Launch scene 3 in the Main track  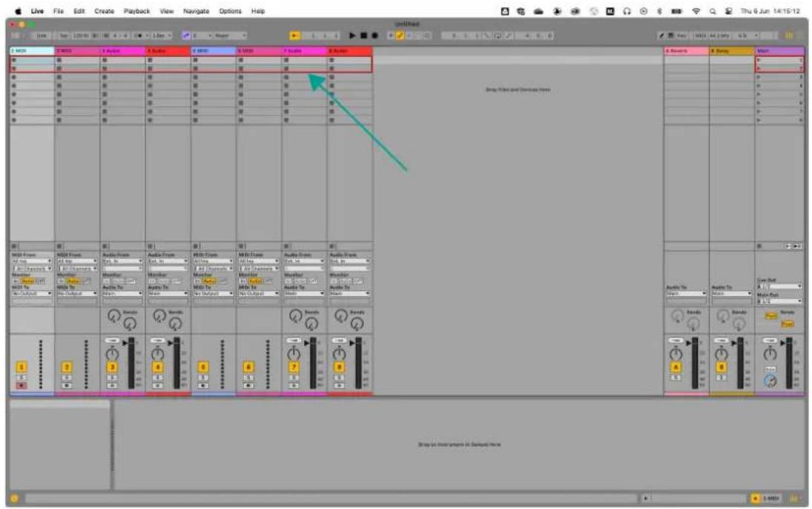tap(759, 77)
